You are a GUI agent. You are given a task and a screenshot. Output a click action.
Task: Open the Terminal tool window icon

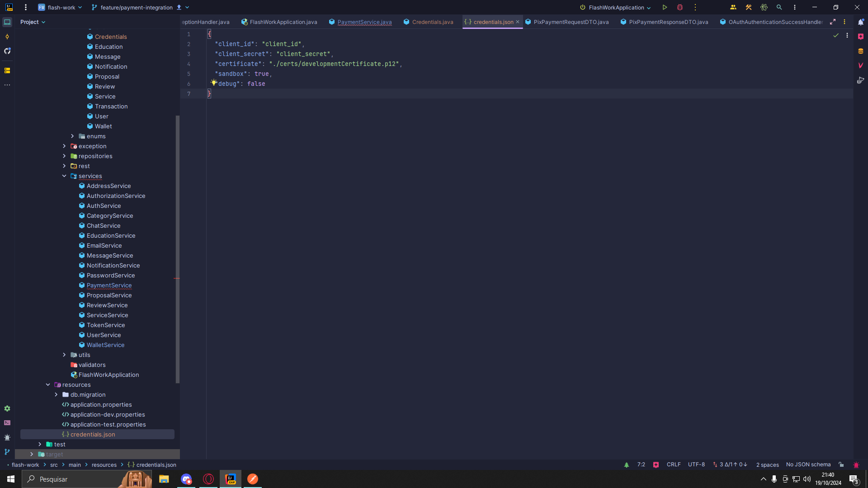[7, 423]
